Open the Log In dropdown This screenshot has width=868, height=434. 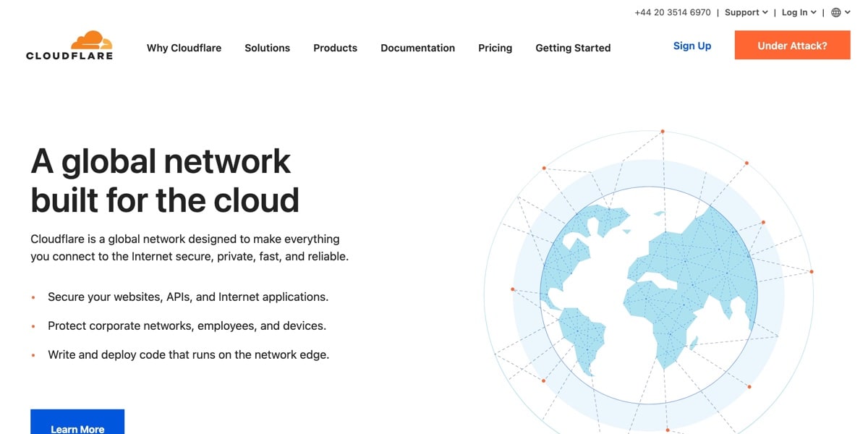click(799, 12)
